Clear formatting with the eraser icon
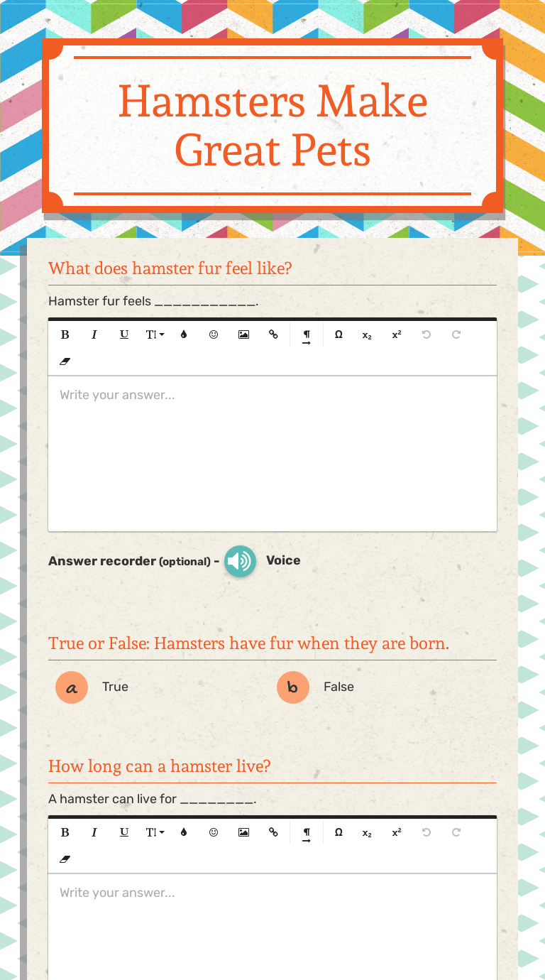Image resolution: width=545 pixels, height=980 pixels. [65, 361]
